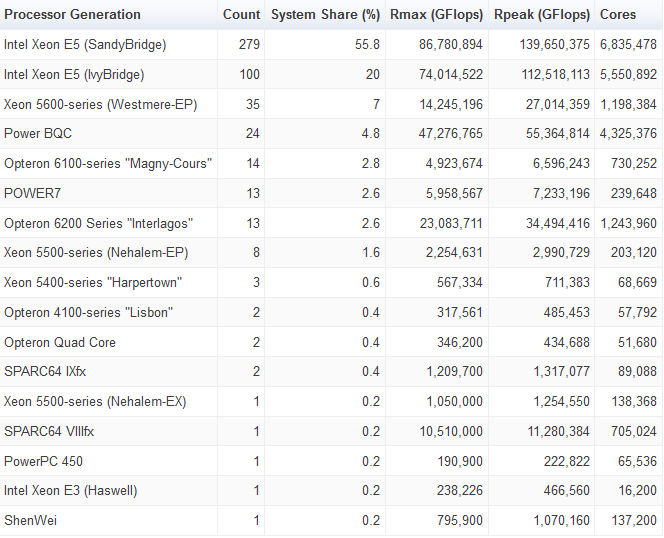Click count 35 in Westmere-EP row
The image size is (664, 538).
point(253,104)
